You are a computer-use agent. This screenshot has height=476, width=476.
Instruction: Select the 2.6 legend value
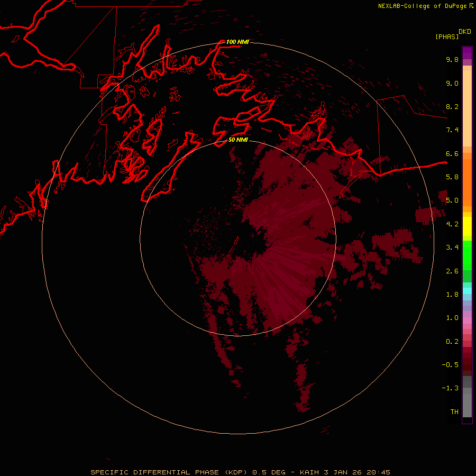pos(452,271)
